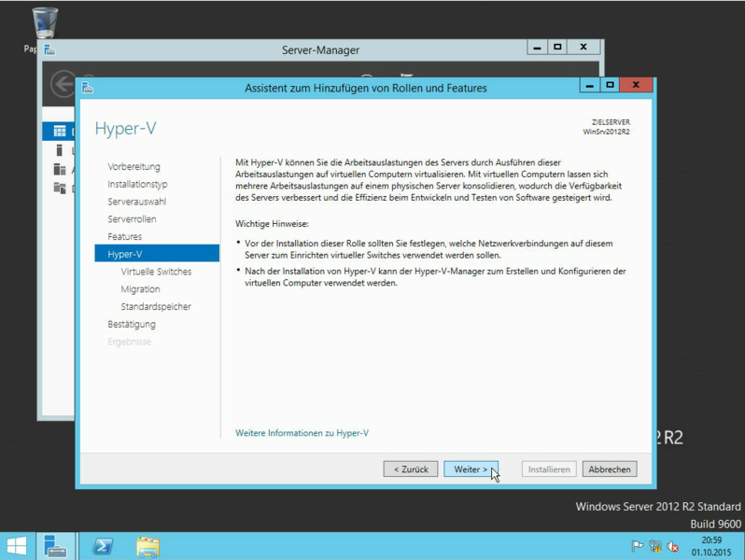
Task: Click the network status tray icon
Action: coord(655,547)
